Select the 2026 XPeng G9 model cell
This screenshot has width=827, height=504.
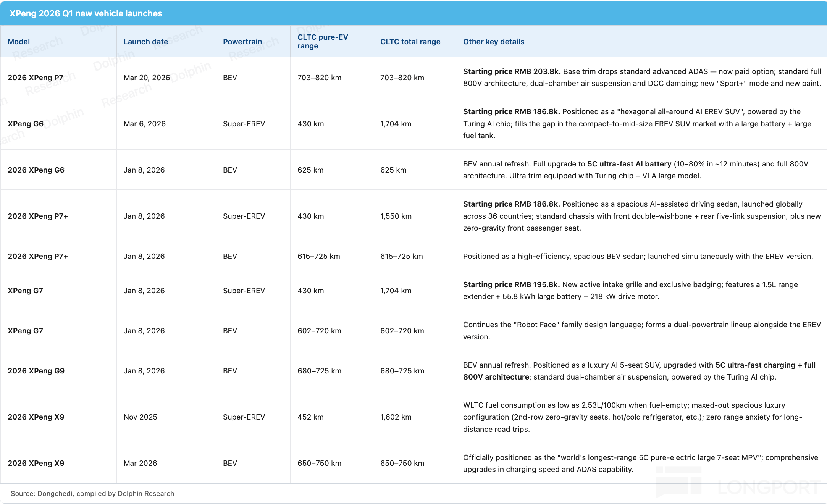36,371
